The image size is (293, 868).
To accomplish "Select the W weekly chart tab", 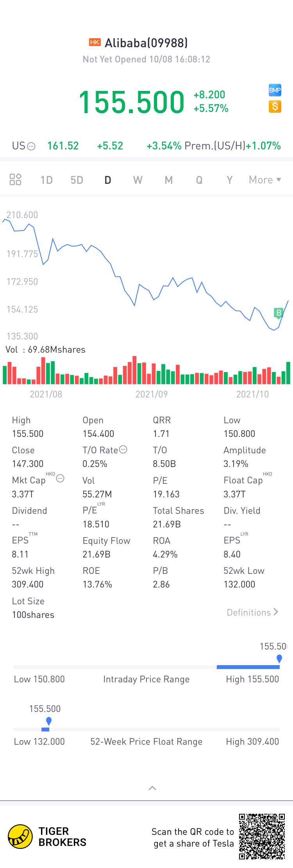I will [138, 180].
